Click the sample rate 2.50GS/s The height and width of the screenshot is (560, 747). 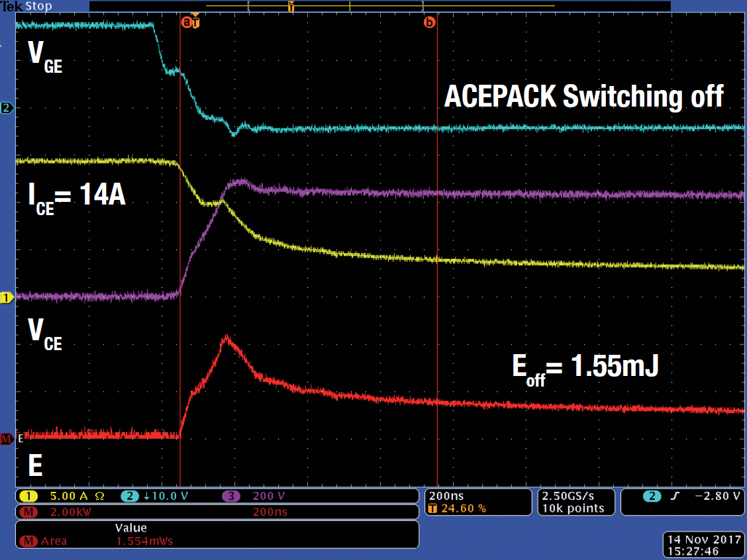click(568, 496)
